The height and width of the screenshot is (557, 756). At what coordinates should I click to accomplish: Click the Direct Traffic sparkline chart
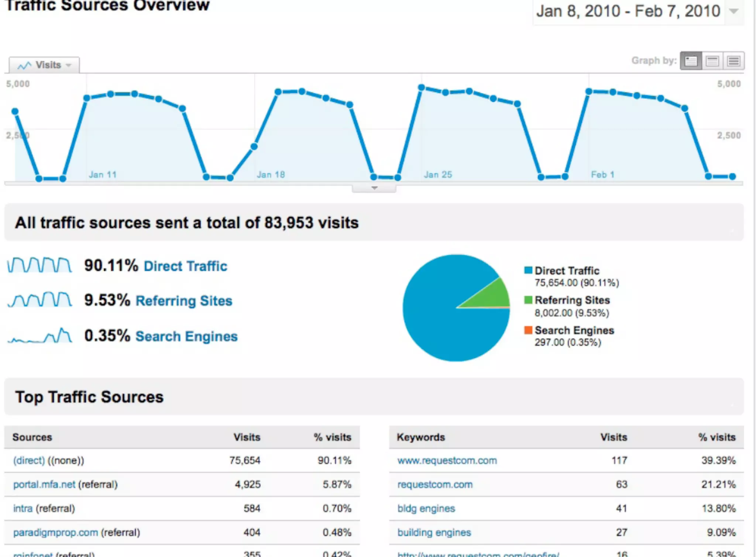coord(39,265)
